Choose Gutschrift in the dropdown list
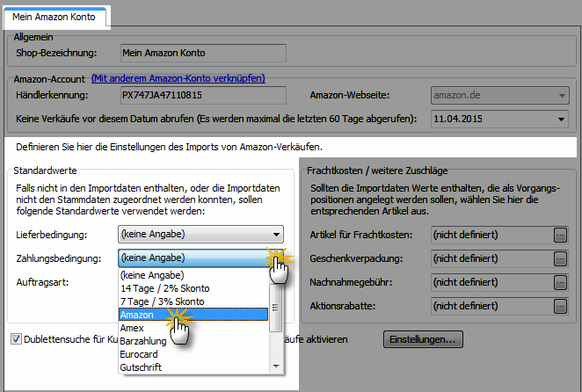The height and width of the screenshot is (392, 582). [x=193, y=367]
